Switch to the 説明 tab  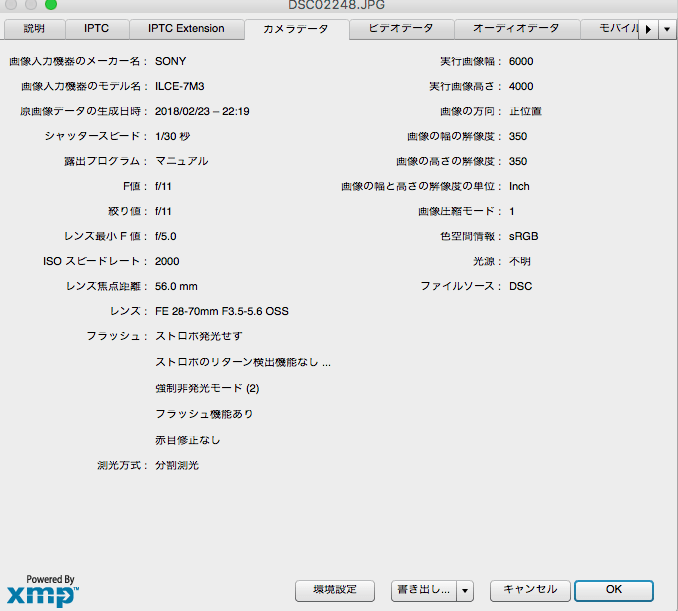[35, 29]
